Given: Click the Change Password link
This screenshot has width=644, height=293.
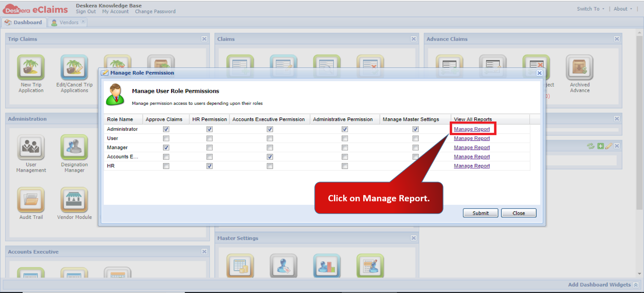Looking at the screenshot, I should pyautogui.click(x=155, y=12).
